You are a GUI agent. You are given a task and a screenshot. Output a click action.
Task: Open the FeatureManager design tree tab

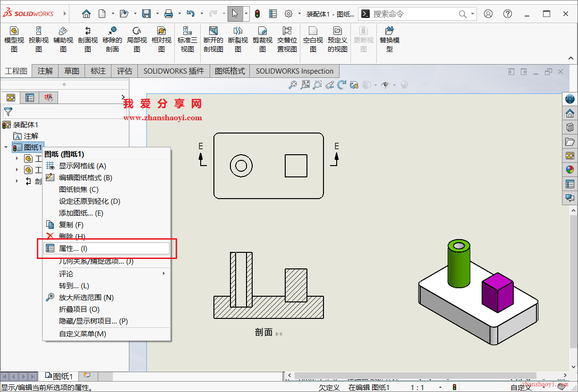pos(11,98)
